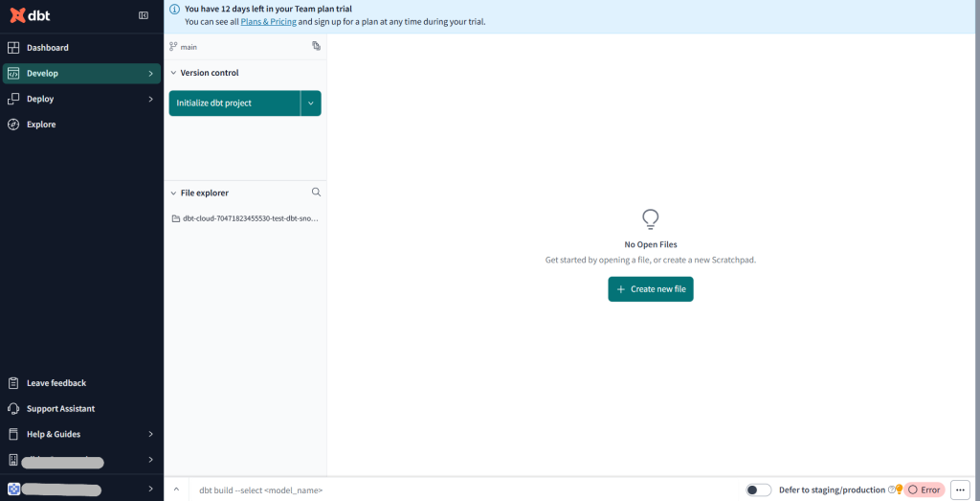This screenshot has height=501, width=980.
Task: Click the account building icon
Action: (13, 460)
